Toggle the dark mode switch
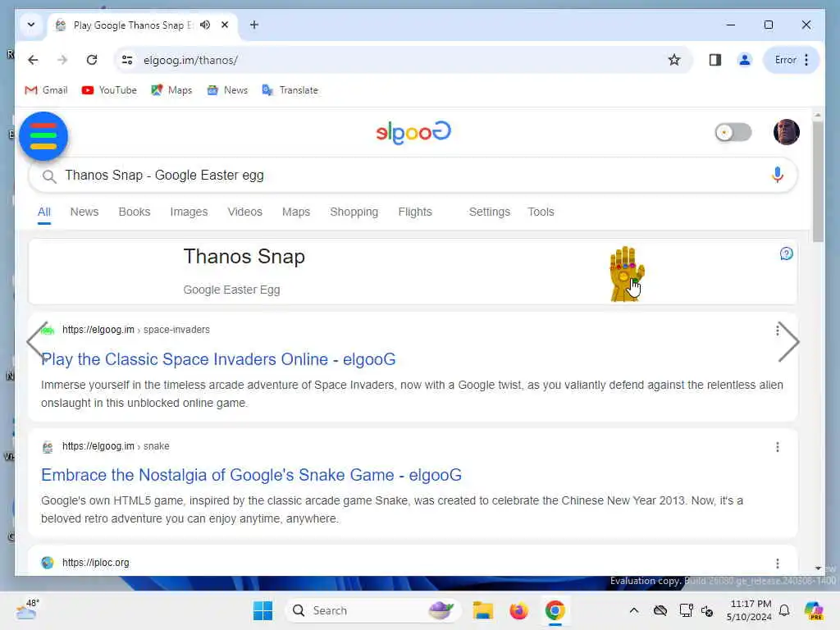This screenshot has height=630, width=840. 733,132
